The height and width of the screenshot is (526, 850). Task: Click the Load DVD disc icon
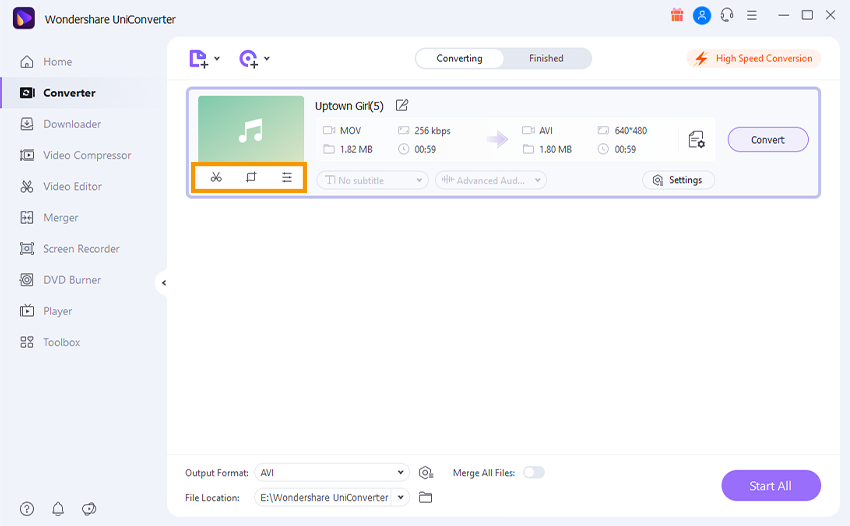click(x=248, y=59)
